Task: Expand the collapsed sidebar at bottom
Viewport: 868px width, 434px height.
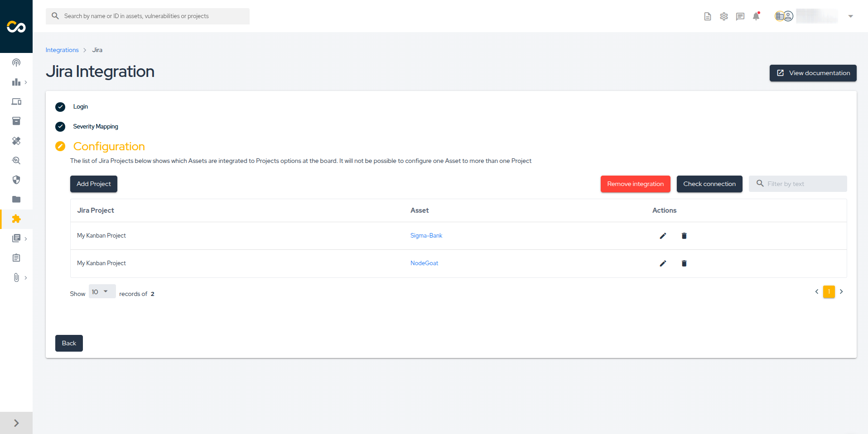Action: click(16, 423)
